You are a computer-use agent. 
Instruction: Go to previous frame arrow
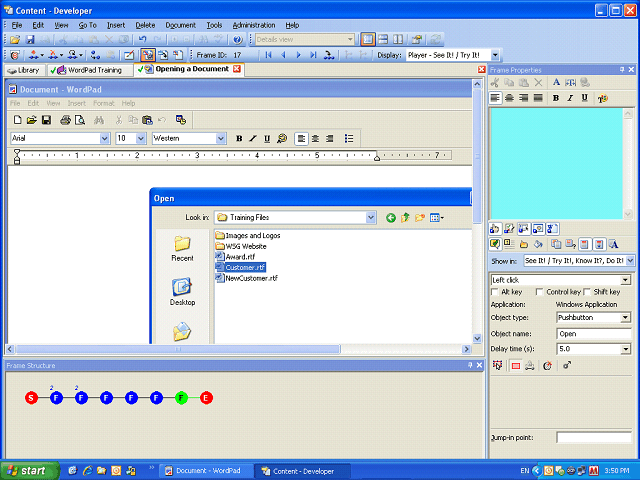pos(283,55)
